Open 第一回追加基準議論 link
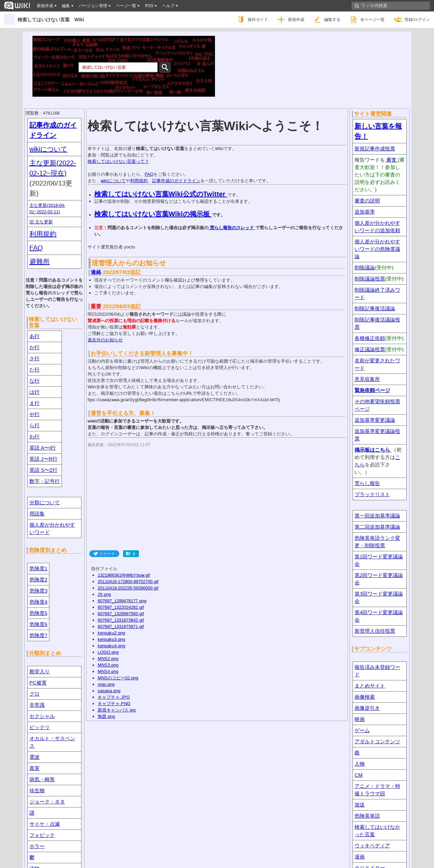The image size is (434, 868). [x=377, y=516]
